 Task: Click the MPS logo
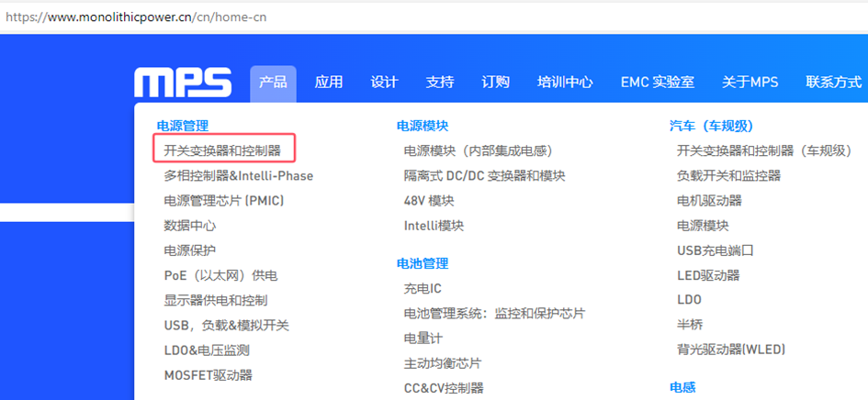click(183, 83)
